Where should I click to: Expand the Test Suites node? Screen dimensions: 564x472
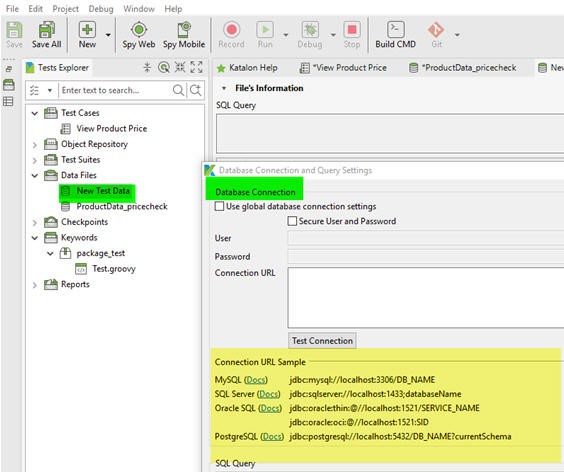[x=35, y=160]
